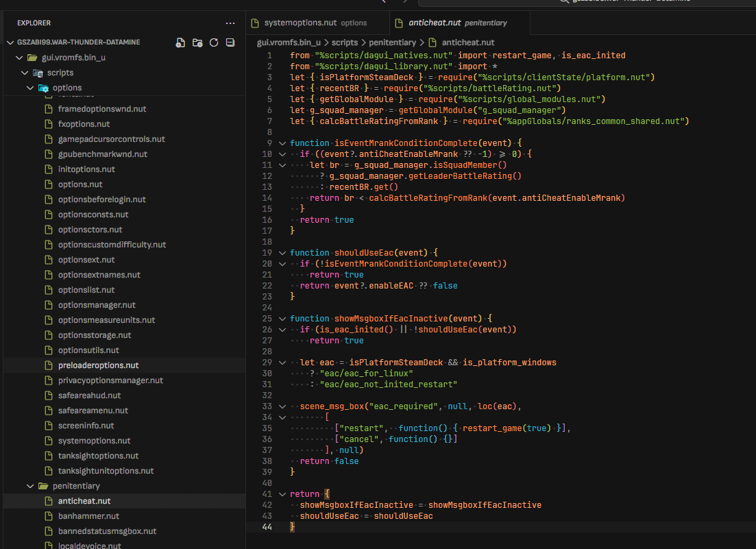
Task: Open systemoptions.nut in the file tree
Action: tap(124, 441)
